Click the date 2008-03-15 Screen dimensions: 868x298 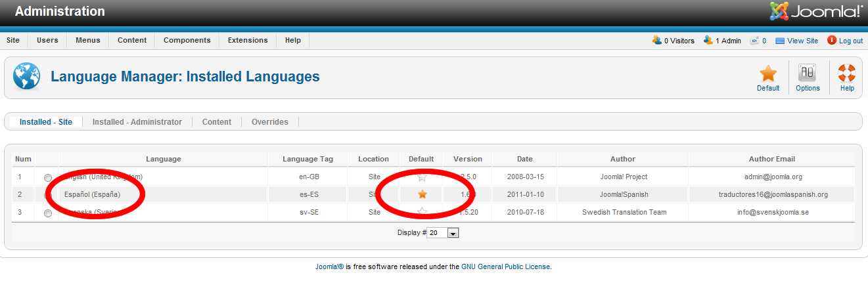click(x=525, y=177)
